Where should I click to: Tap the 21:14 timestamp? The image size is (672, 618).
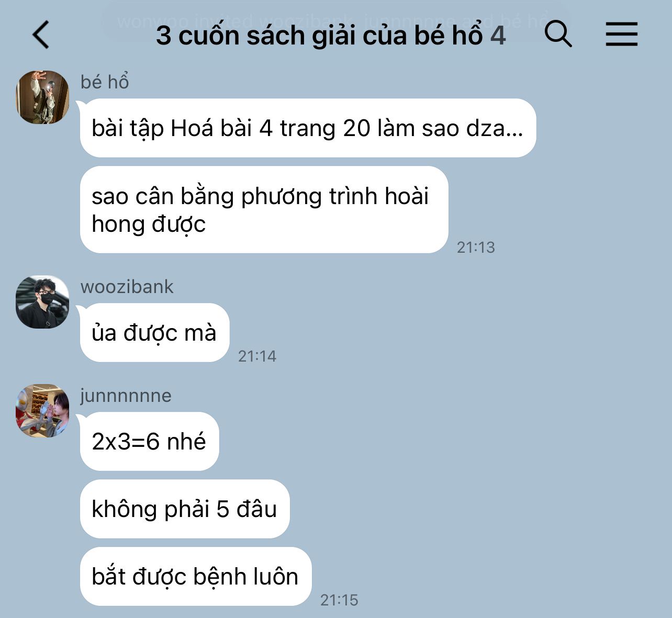(x=257, y=356)
